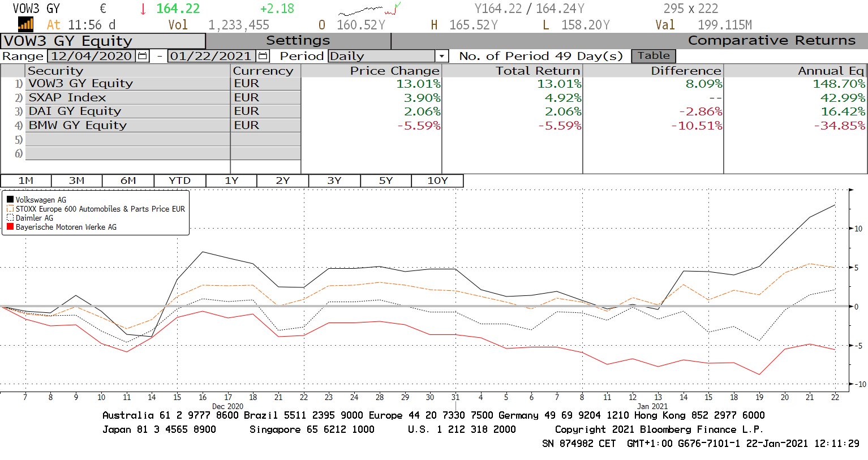This screenshot has height=460, width=868.
Task: Expand the Period dropdown arrow
Action: pyautogui.click(x=442, y=56)
